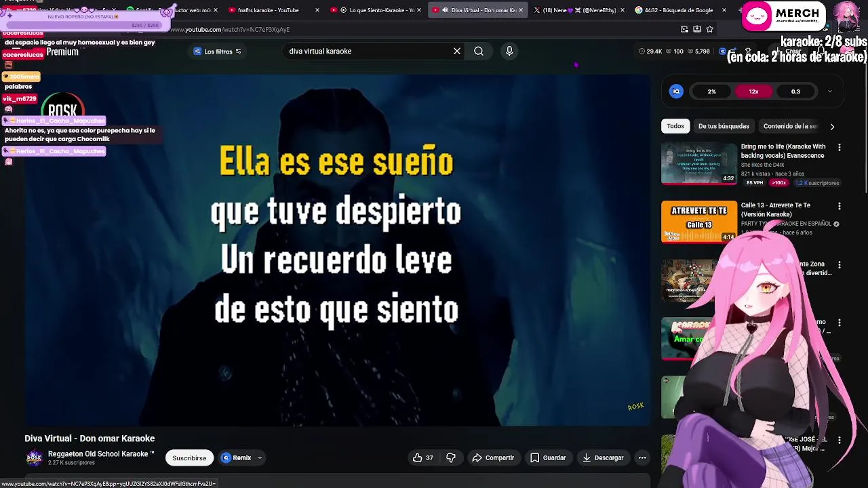
Task: Activate voice search microphone
Action: [509, 51]
